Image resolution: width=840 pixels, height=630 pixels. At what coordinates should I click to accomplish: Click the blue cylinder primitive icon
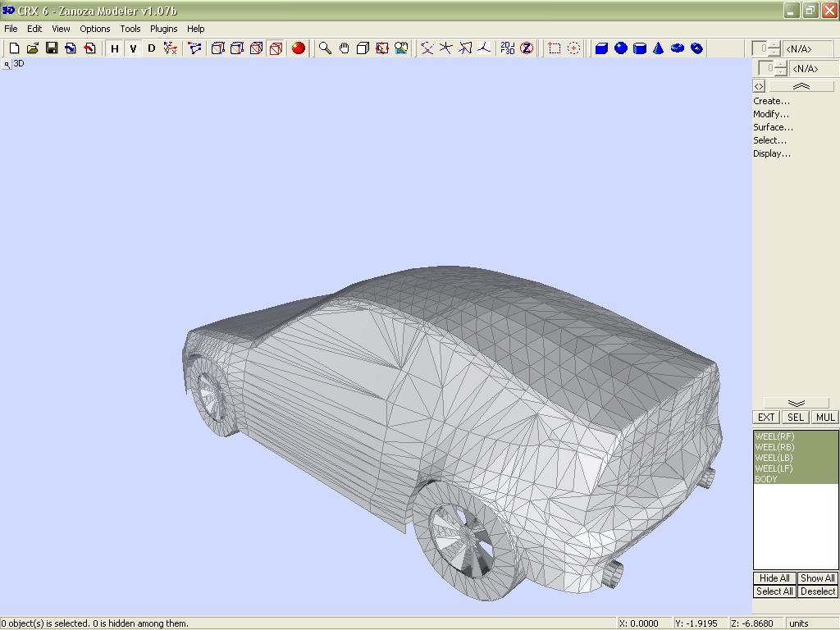[640, 48]
